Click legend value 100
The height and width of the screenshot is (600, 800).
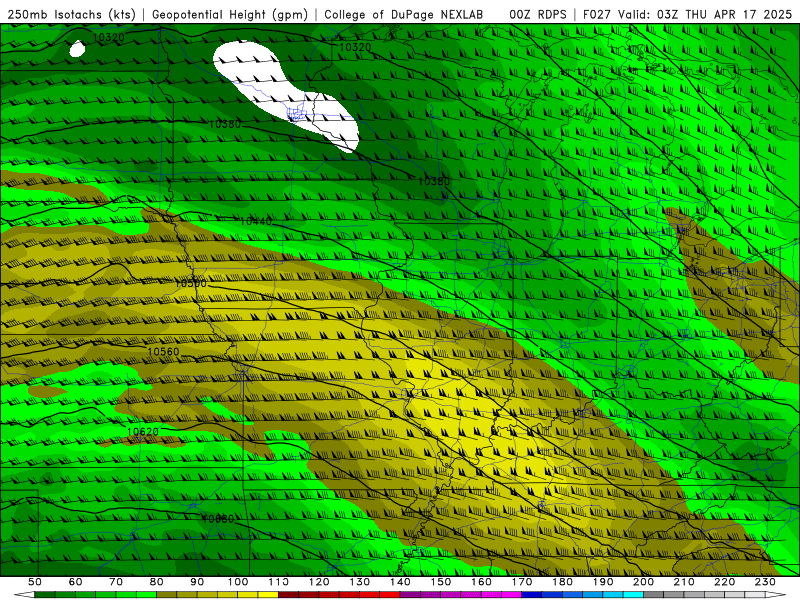click(238, 582)
